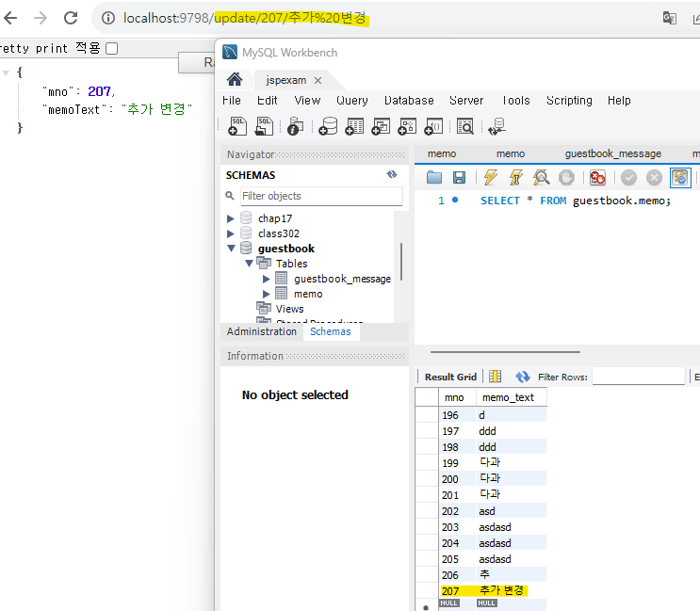This screenshot has height=611, width=700.
Task: Search table data icon
Action: (x=465, y=126)
